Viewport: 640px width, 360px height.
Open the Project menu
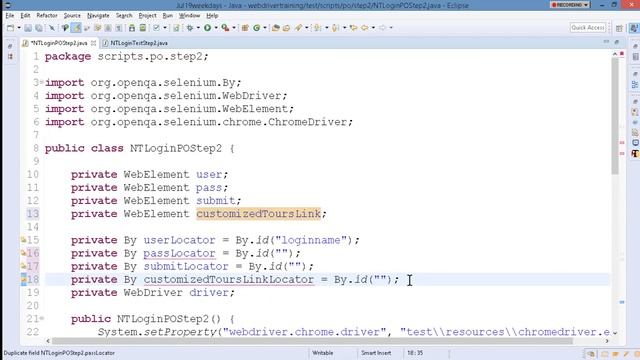[147, 16]
